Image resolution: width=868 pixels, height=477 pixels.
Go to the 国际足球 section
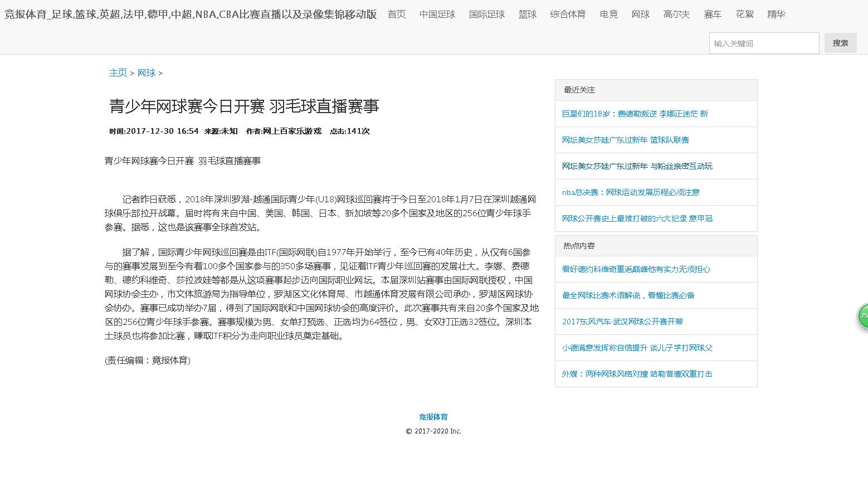[x=486, y=14]
